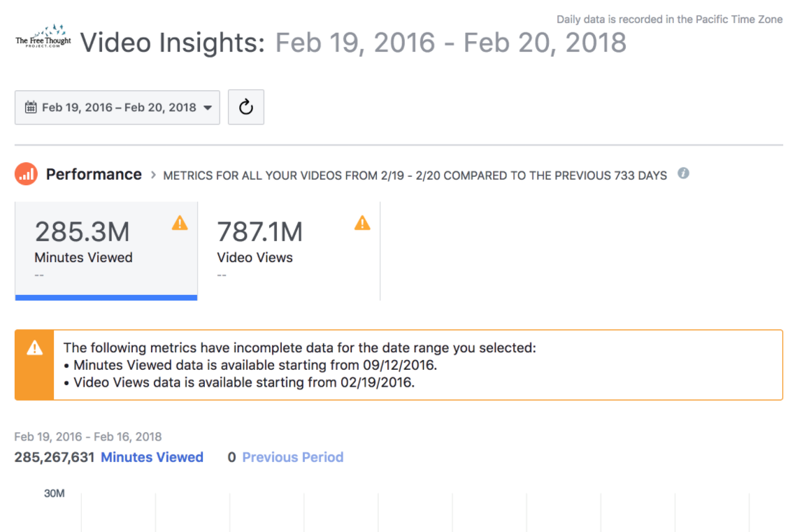Select the 787.1M Video Views tab
795x532 pixels.
tap(289, 250)
